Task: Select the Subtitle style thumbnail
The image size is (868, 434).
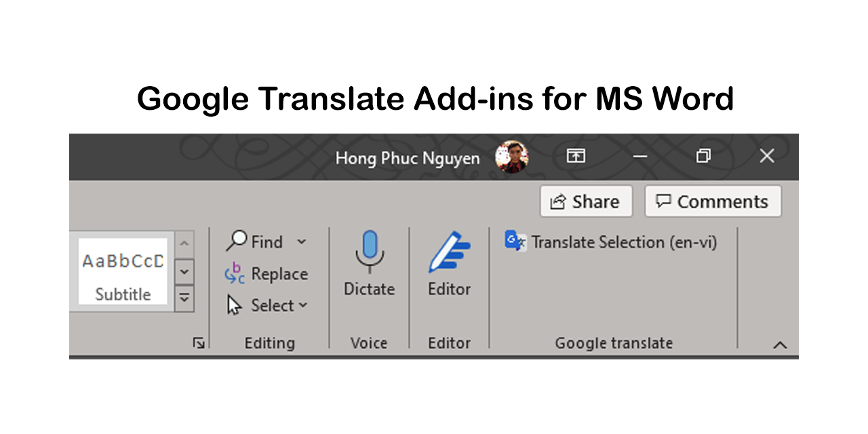Action: (122, 271)
